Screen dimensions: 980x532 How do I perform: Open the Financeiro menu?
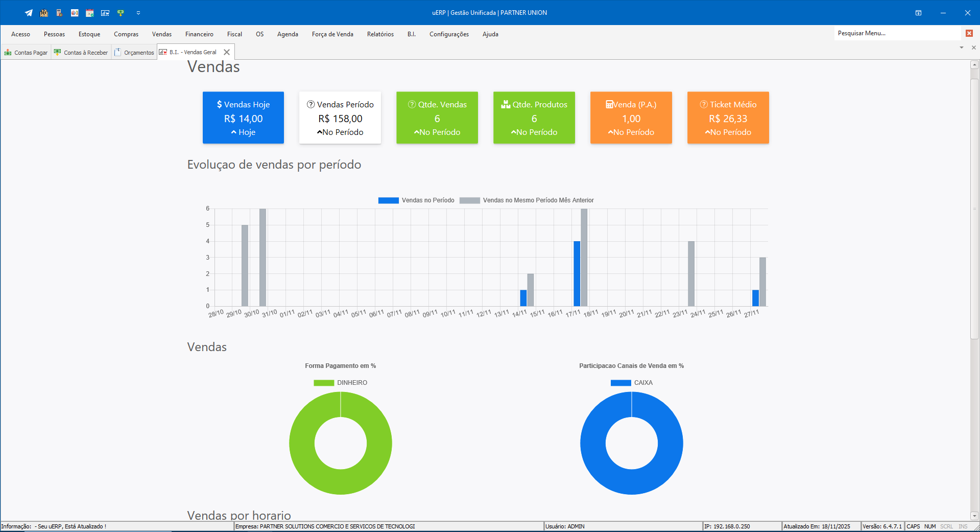199,34
